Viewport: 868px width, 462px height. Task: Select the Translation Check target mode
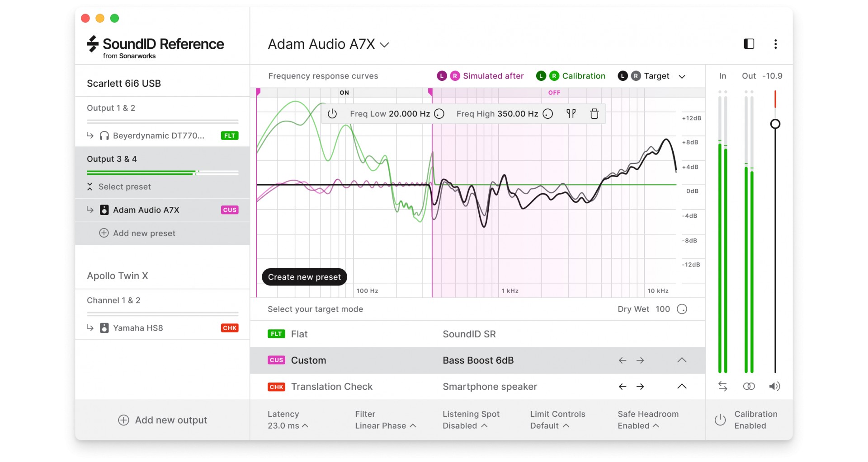coord(331,387)
